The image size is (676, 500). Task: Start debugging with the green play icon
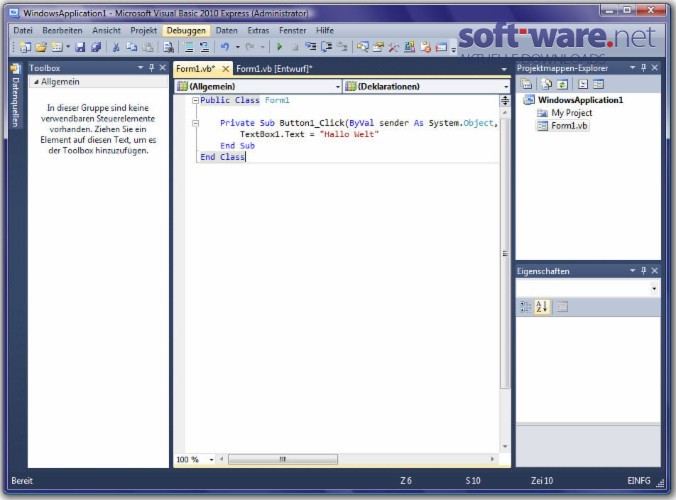[x=279, y=47]
